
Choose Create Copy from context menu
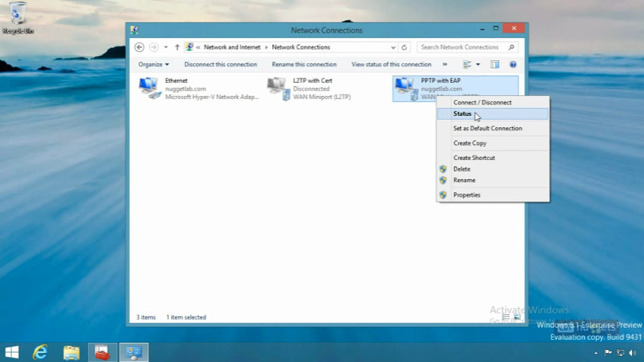tap(493, 143)
